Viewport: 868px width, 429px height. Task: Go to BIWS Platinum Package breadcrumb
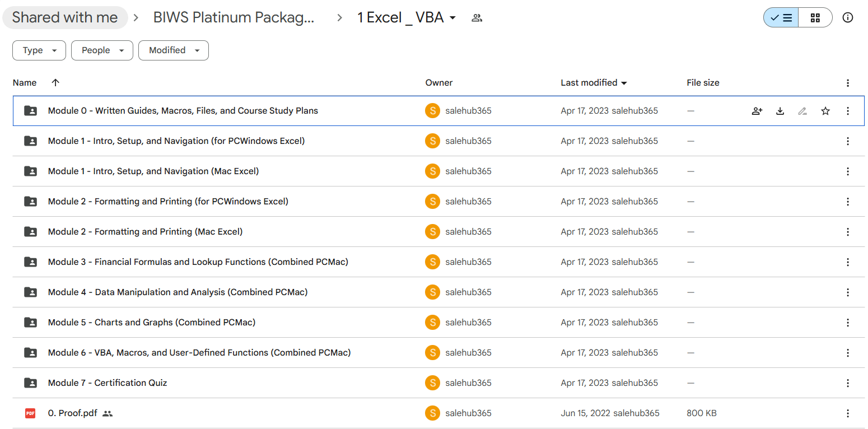pos(234,18)
